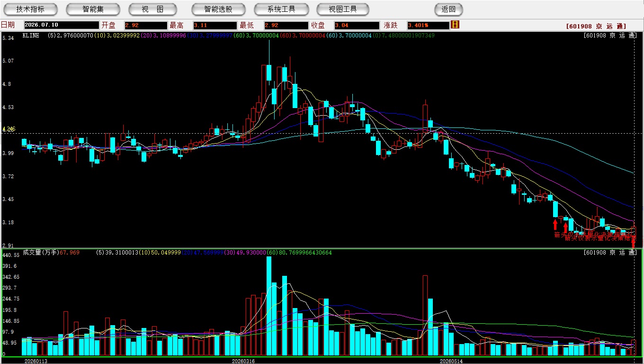
Task: Click the 系统工具 button
Action: [281, 9]
